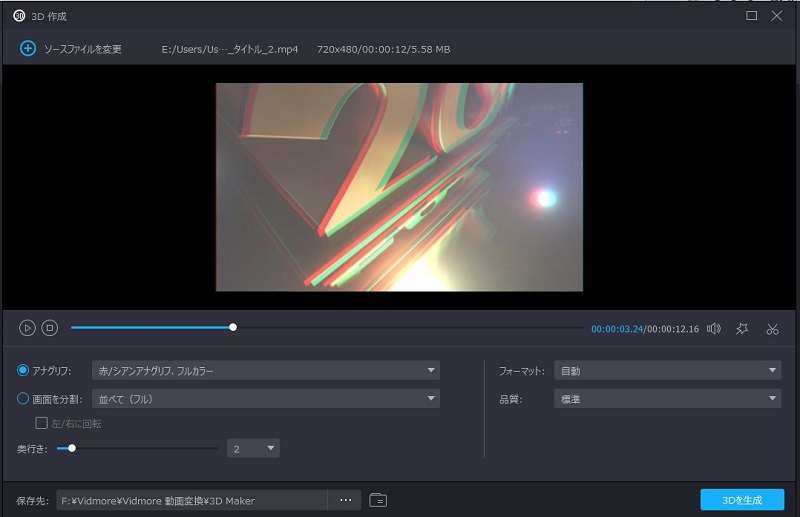Click the 奥行き depth slider handle

coord(72,448)
